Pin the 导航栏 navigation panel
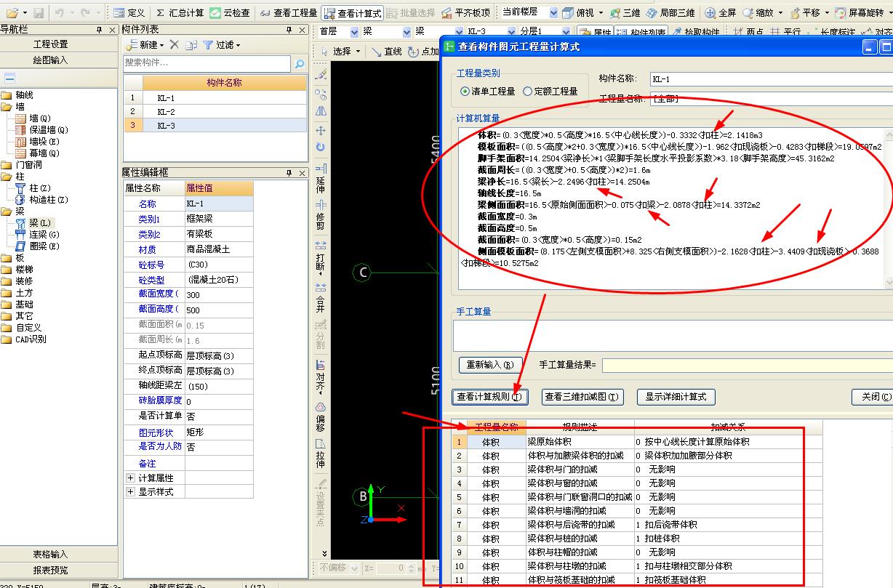This screenshot has width=893, height=588. (x=100, y=29)
